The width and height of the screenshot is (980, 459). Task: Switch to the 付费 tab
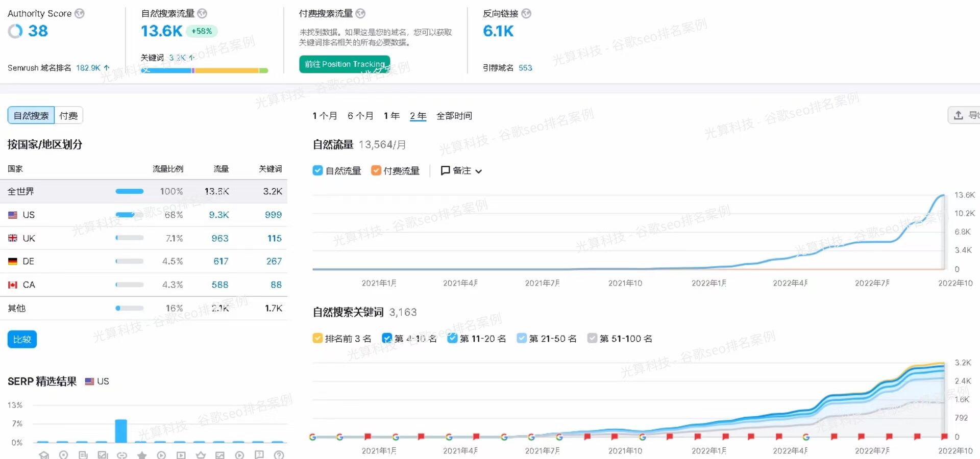[x=68, y=115]
